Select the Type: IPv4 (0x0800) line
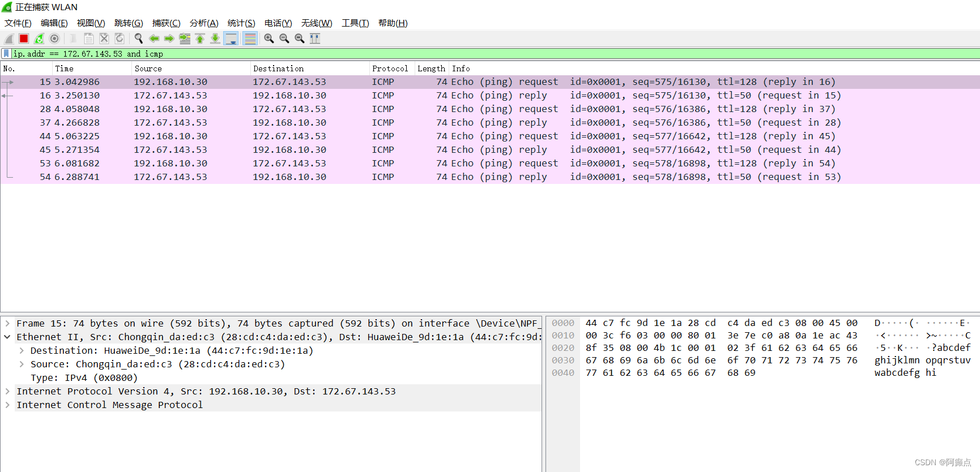 [84, 377]
